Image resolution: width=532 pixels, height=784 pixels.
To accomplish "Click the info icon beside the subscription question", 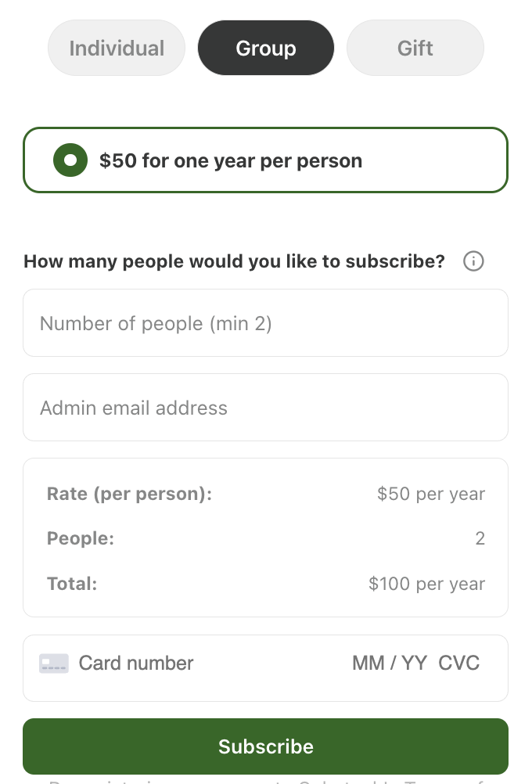I will 473,261.
